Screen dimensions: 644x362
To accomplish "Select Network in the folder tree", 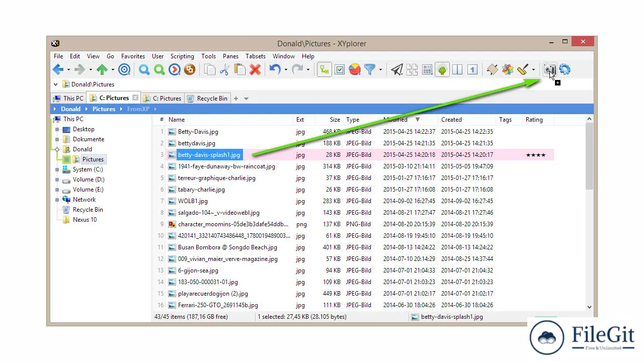I will pyautogui.click(x=84, y=200).
